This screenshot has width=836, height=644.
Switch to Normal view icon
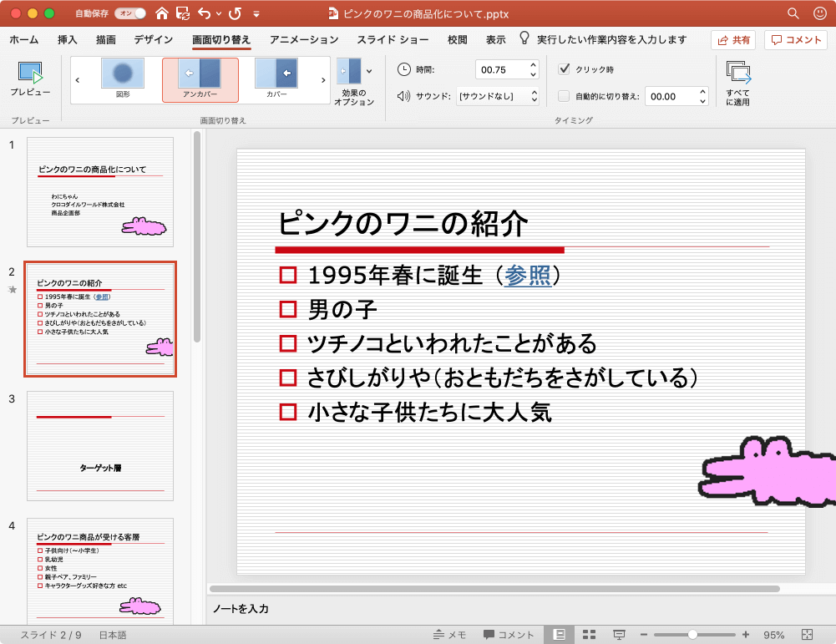tap(559, 635)
